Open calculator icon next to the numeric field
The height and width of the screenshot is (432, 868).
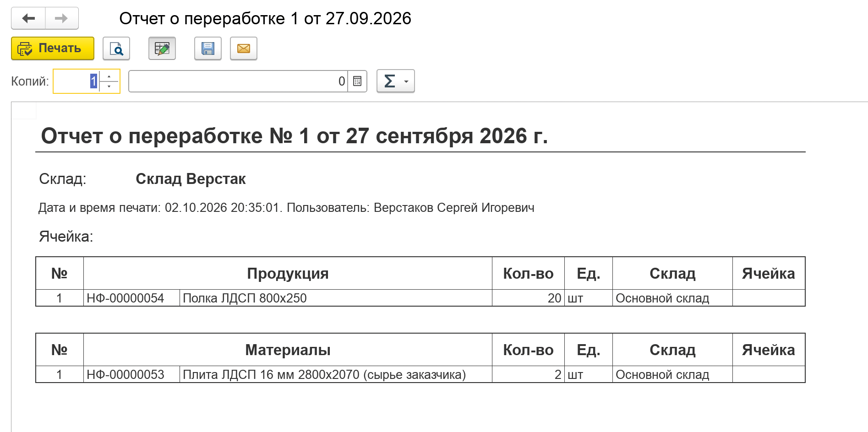click(x=357, y=81)
